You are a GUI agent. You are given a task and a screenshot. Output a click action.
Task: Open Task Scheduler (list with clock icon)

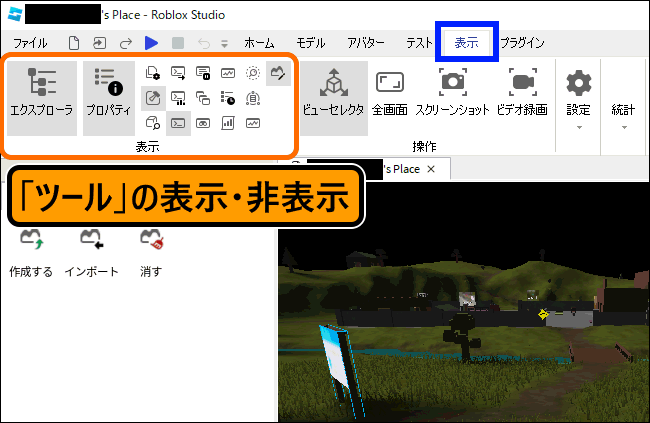(228, 98)
